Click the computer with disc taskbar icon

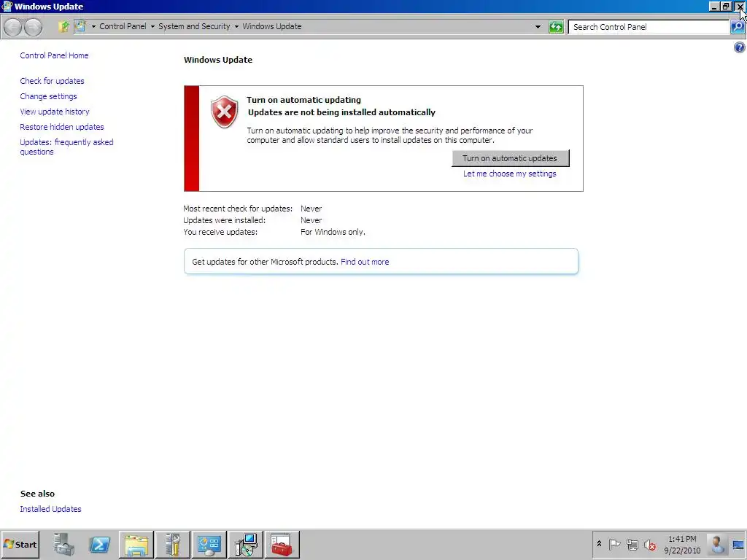[246, 544]
